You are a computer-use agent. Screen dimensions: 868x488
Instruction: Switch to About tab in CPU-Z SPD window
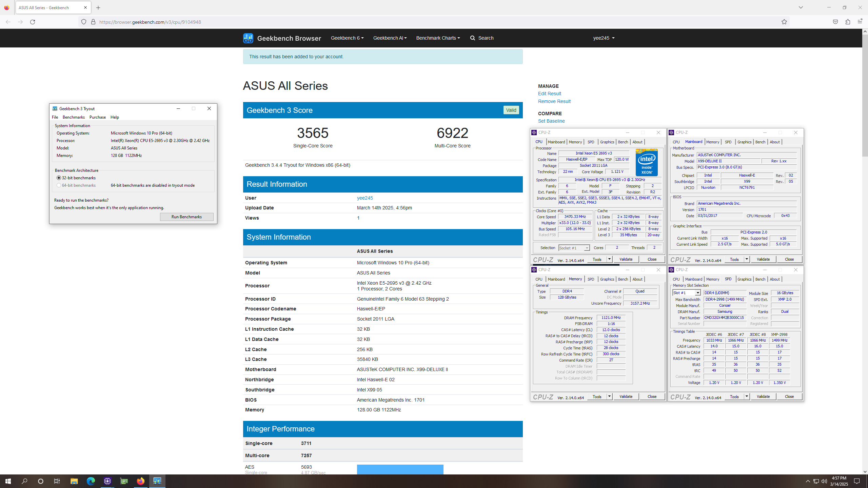774,279
